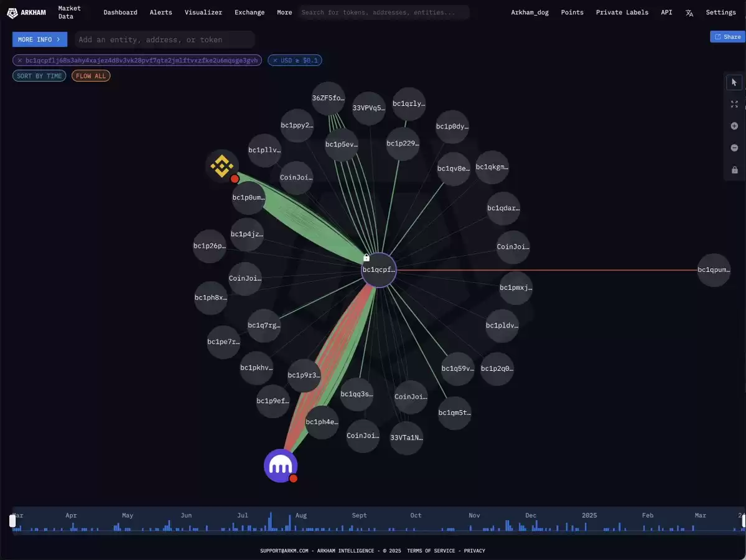Click the Binance entity node icon

222,166
